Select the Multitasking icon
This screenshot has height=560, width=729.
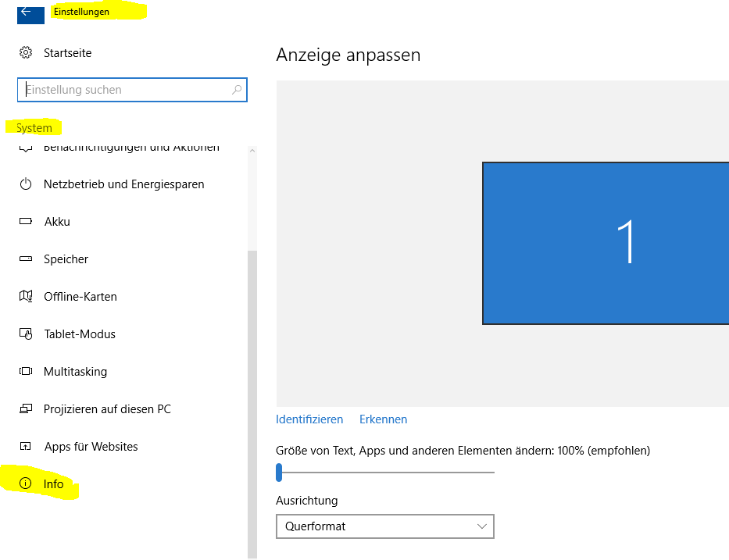(x=26, y=371)
